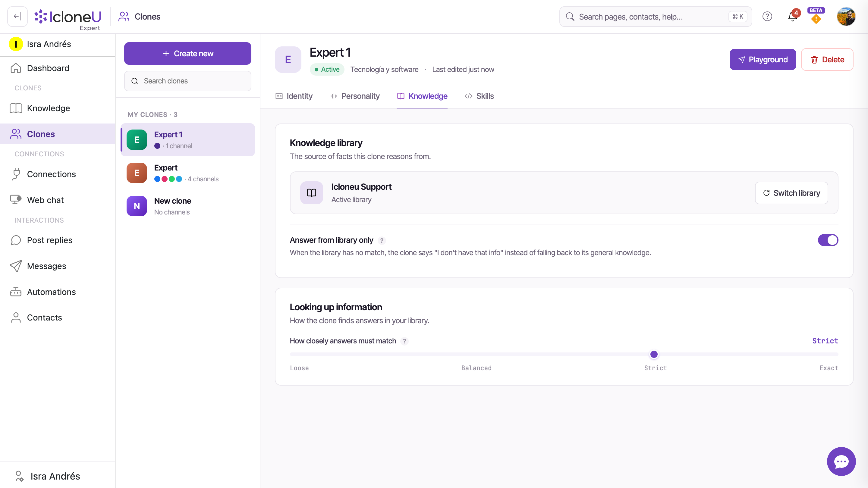This screenshot has width=868, height=488.
Task: Click the purple New clone avatar
Action: (137, 206)
